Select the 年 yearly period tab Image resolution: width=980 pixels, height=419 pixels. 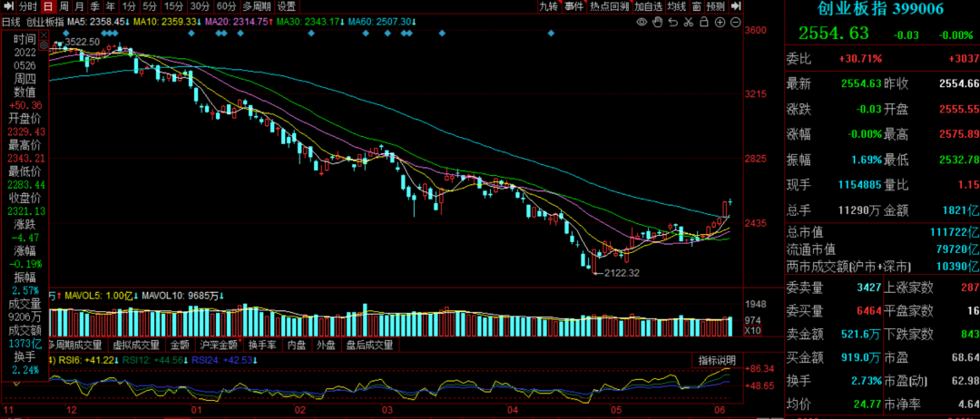click(110, 7)
